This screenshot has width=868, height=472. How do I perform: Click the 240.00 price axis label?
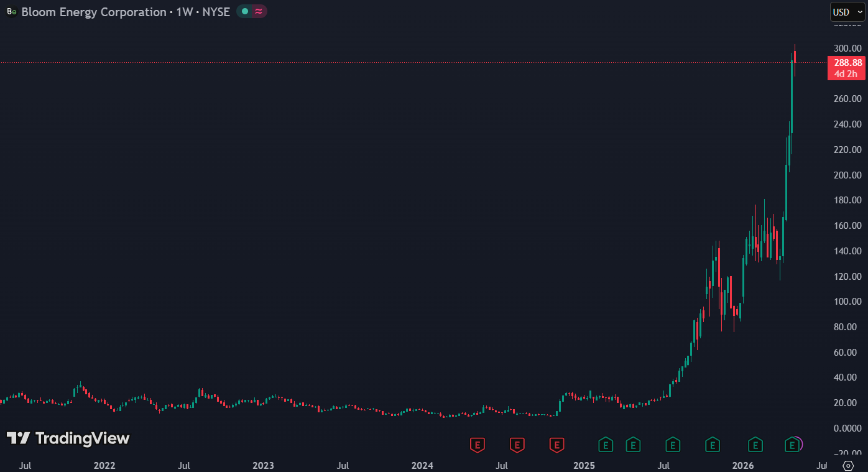pyautogui.click(x=848, y=124)
